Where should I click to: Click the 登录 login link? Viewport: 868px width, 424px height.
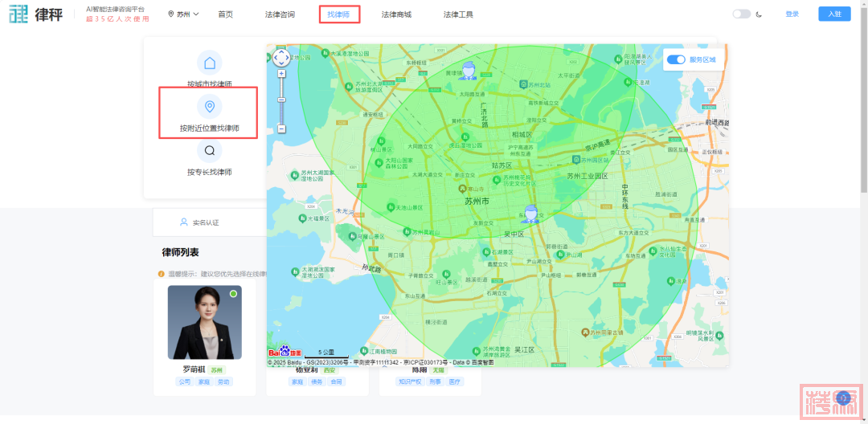click(792, 14)
